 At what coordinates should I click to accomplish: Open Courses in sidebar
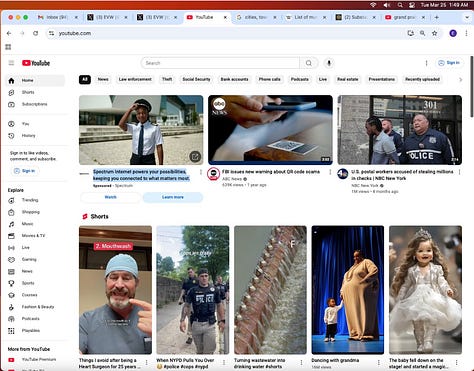[35, 295]
